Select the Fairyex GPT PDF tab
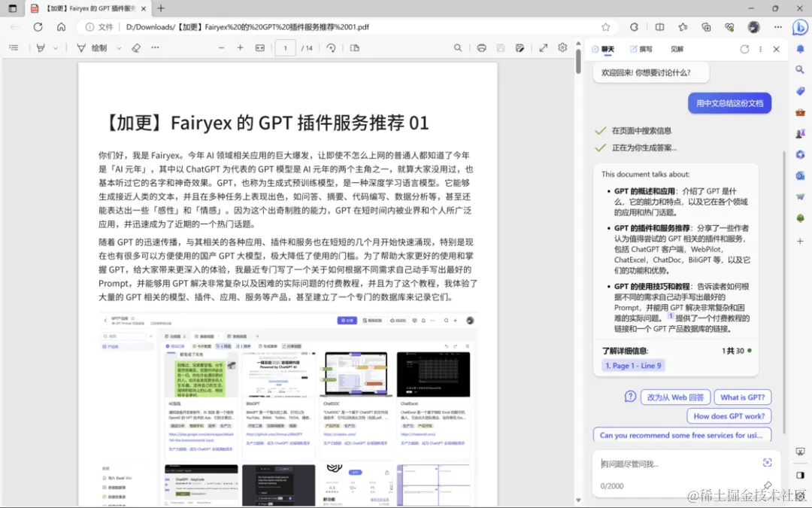The image size is (812, 508). [x=88, y=9]
